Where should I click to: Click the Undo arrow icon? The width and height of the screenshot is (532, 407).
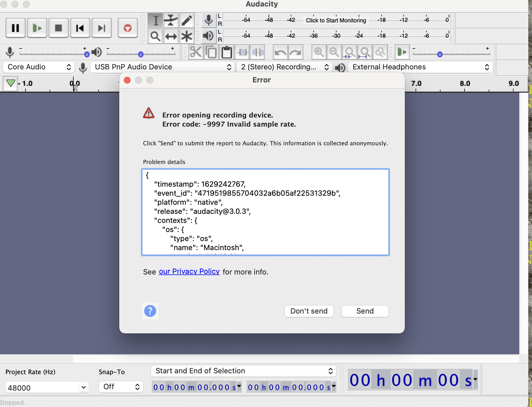280,52
